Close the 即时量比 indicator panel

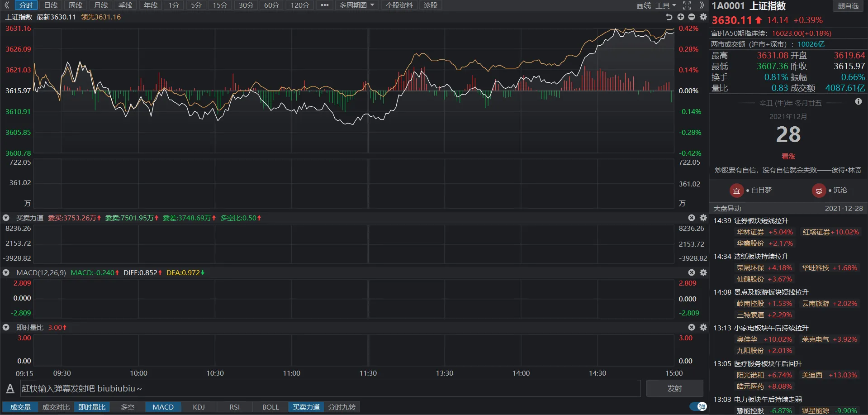coord(692,327)
